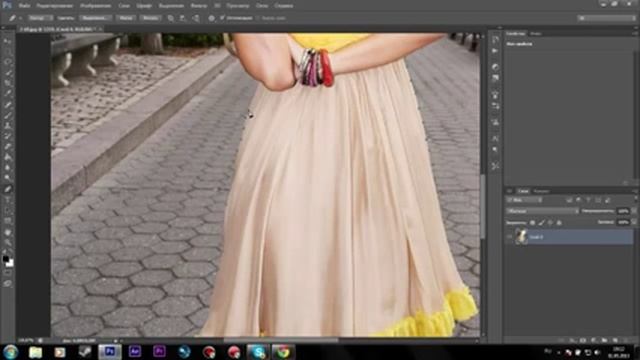Open the Фильтр menu

tap(199, 6)
